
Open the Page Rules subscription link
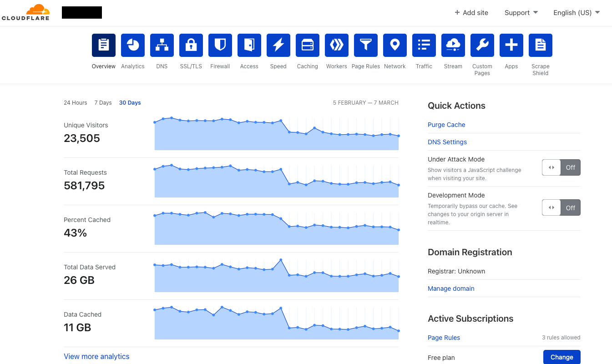click(444, 338)
